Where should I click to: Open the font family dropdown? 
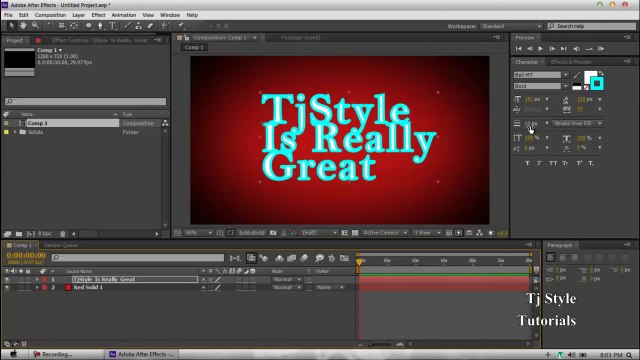tap(565, 75)
